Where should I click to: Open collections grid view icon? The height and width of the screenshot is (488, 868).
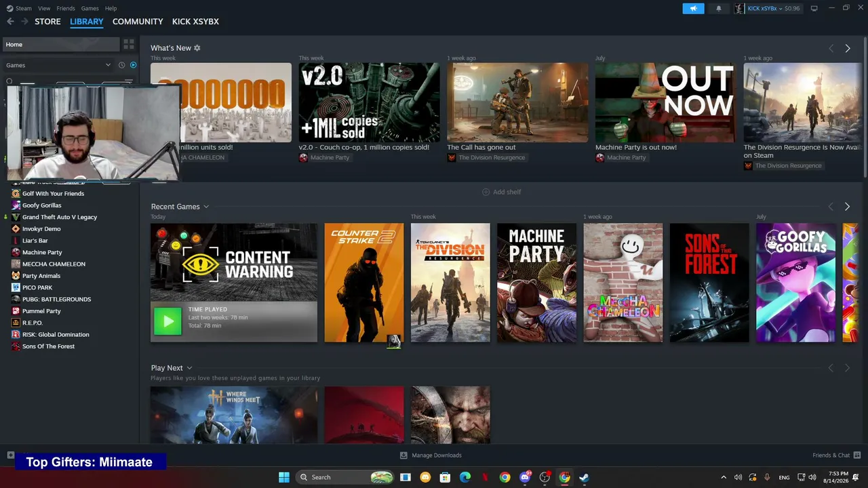pyautogui.click(x=128, y=44)
